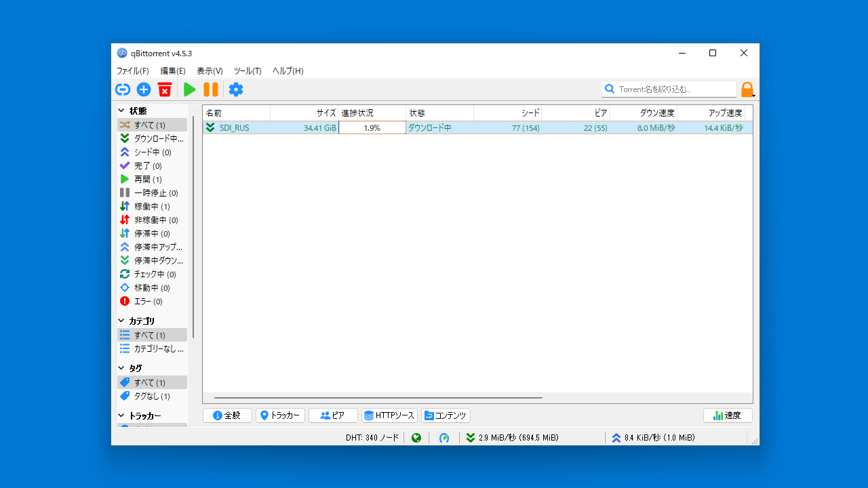This screenshot has width=868, height=488.
Task: Select すべて (1) under カテゴリ
Action: click(x=152, y=335)
